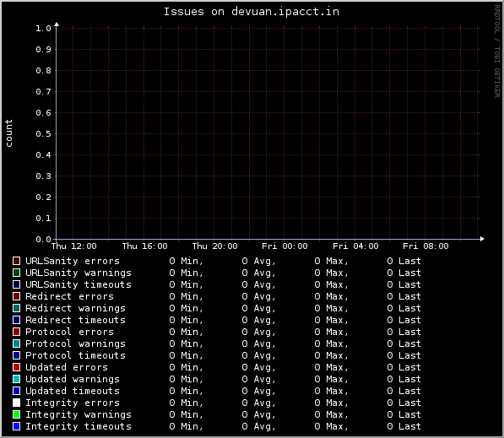Click the Integrity timeouts blue swatch
The width and height of the screenshot is (504, 438).
16,426
